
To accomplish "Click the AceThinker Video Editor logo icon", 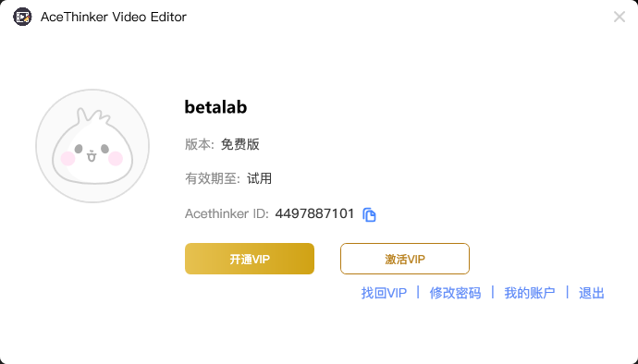I will (22, 17).
